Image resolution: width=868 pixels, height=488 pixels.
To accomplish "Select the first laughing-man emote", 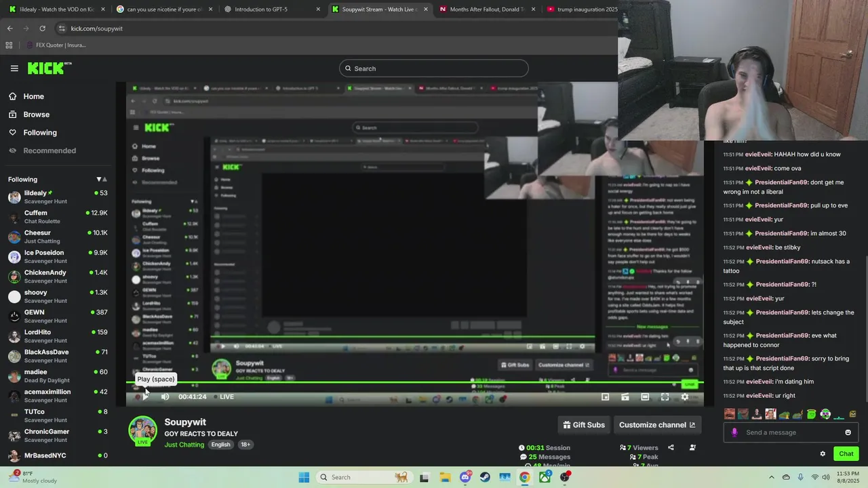I will 730,414.
